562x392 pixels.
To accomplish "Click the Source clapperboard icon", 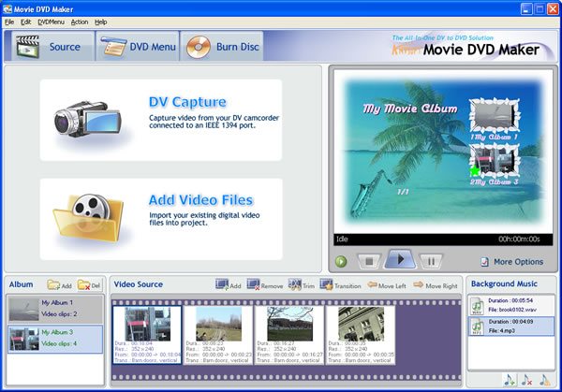I will (27, 47).
